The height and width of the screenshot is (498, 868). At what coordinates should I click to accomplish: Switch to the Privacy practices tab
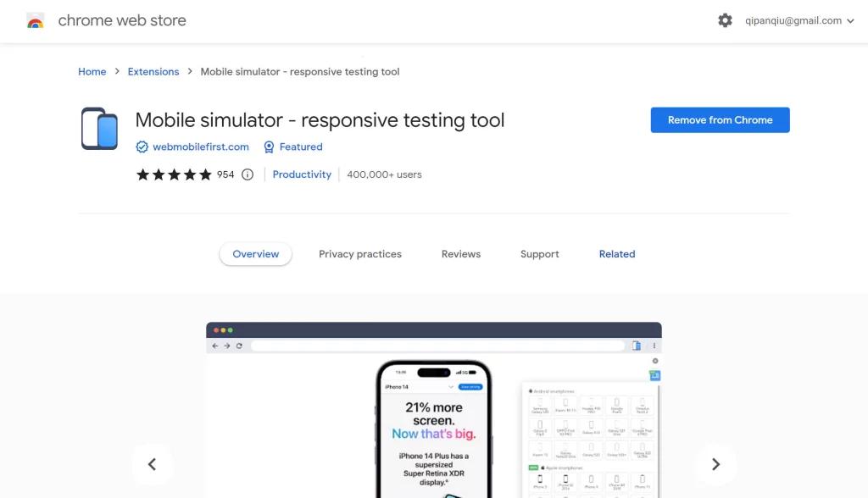click(x=360, y=254)
